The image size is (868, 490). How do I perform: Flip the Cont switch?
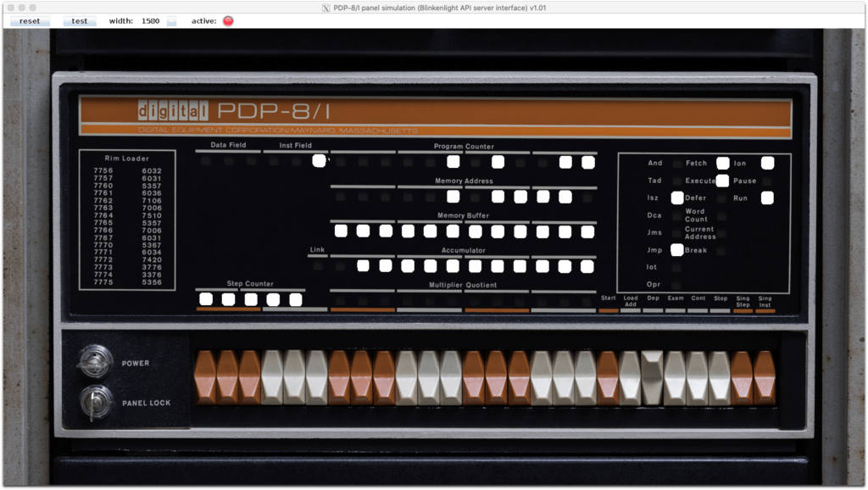click(x=697, y=377)
